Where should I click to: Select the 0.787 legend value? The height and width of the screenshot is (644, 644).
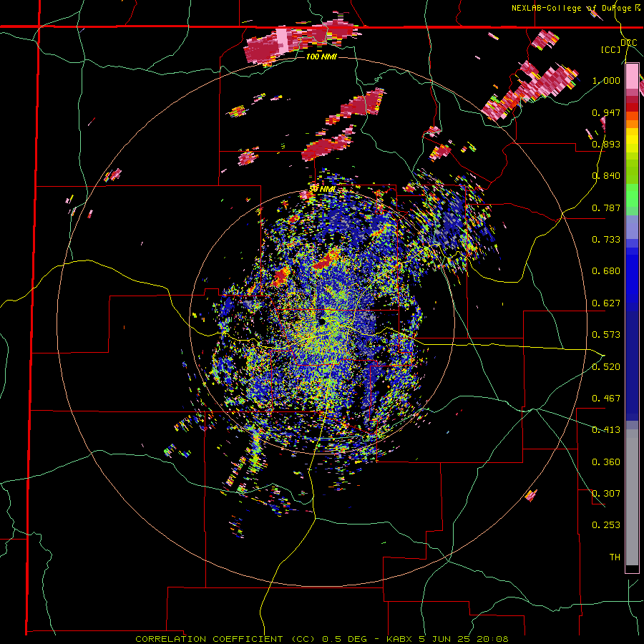(x=606, y=208)
